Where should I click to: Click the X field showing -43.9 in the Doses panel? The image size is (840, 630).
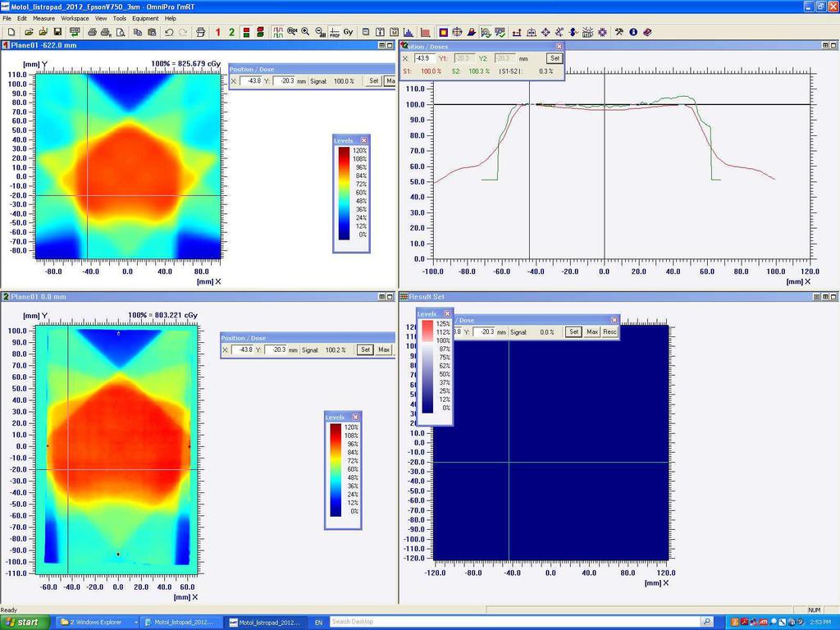point(426,58)
